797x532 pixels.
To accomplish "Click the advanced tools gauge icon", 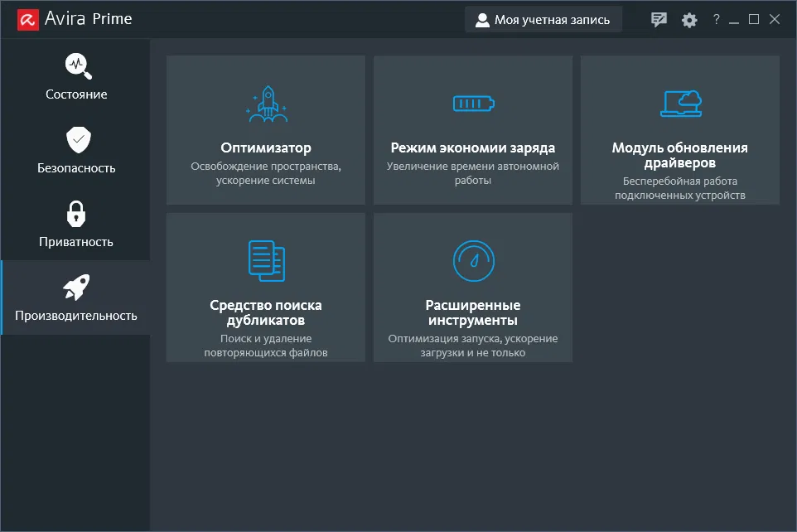I will [473, 261].
